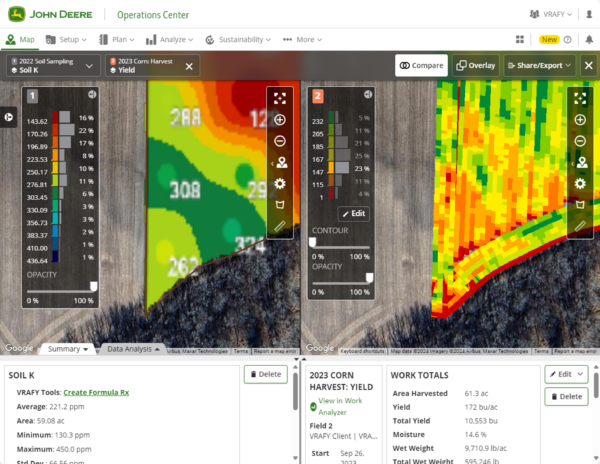Image resolution: width=600 pixels, height=464 pixels.
Task: Open the Analyze menu
Action: click(x=169, y=39)
